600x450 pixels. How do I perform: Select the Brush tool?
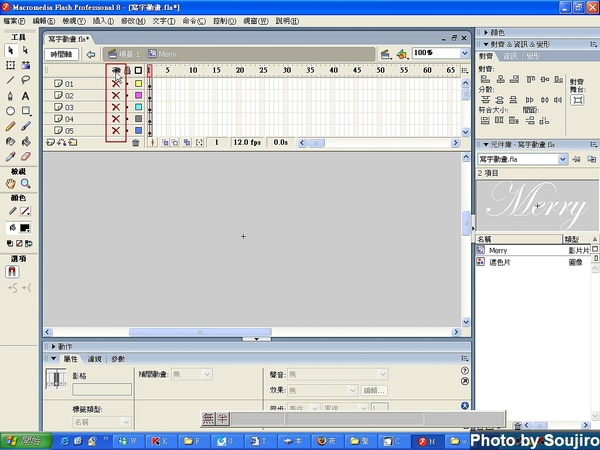click(25, 126)
